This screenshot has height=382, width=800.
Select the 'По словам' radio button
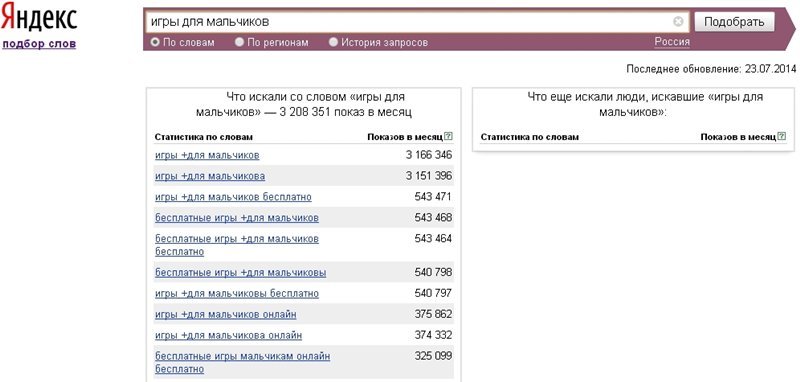[155, 42]
